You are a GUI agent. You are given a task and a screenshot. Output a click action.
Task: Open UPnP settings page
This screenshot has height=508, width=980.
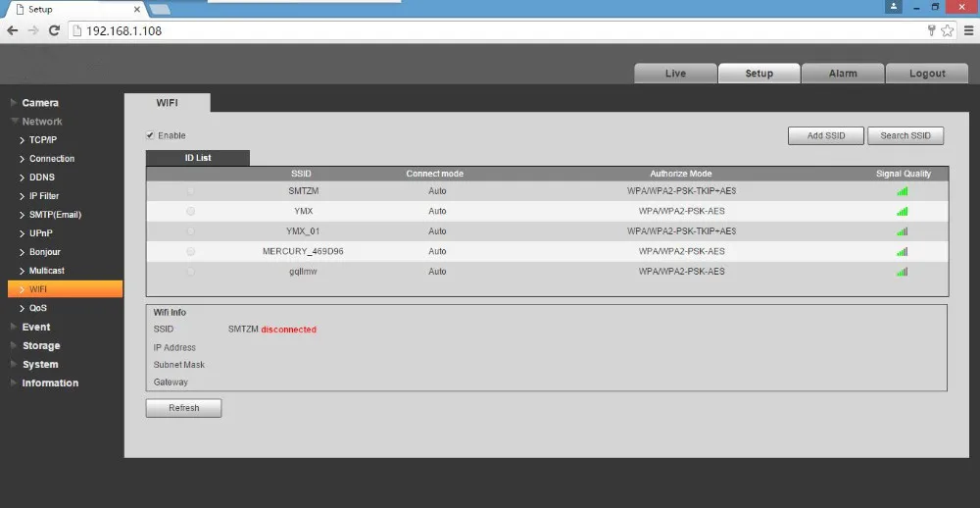[40, 233]
